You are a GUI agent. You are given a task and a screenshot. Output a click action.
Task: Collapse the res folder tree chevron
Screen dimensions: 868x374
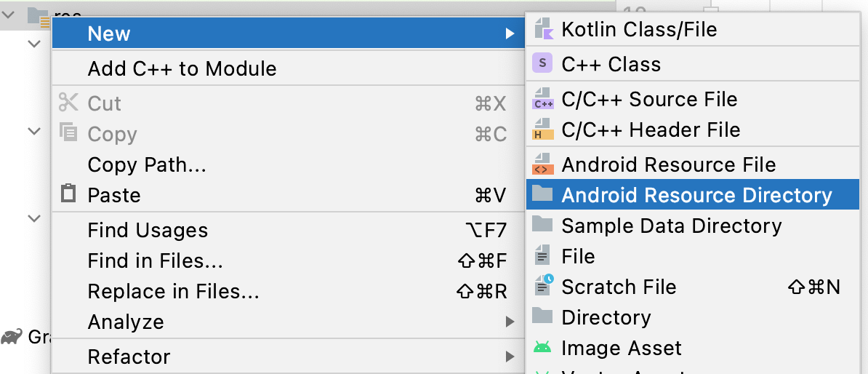(10, 13)
